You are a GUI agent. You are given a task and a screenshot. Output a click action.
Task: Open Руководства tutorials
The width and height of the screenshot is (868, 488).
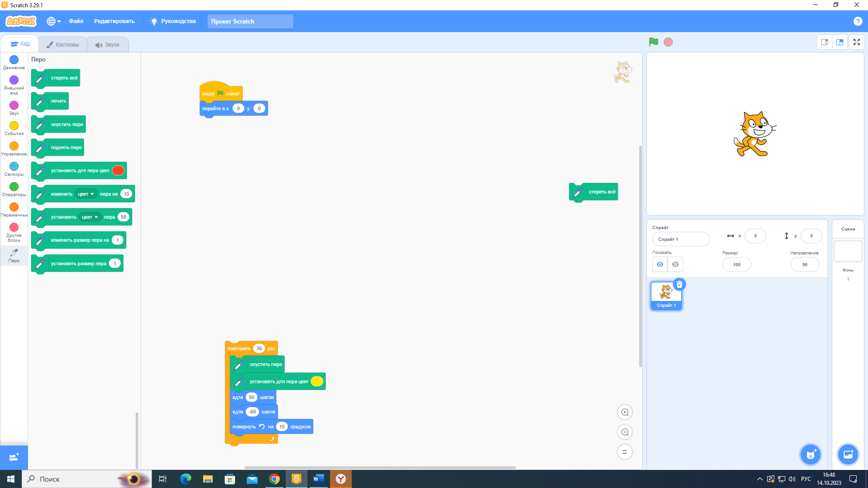pos(173,21)
